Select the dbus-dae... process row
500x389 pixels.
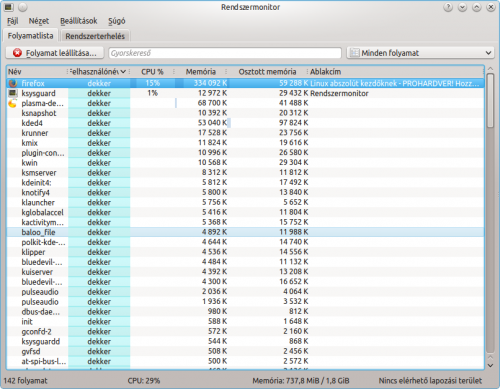click(245, 312)
